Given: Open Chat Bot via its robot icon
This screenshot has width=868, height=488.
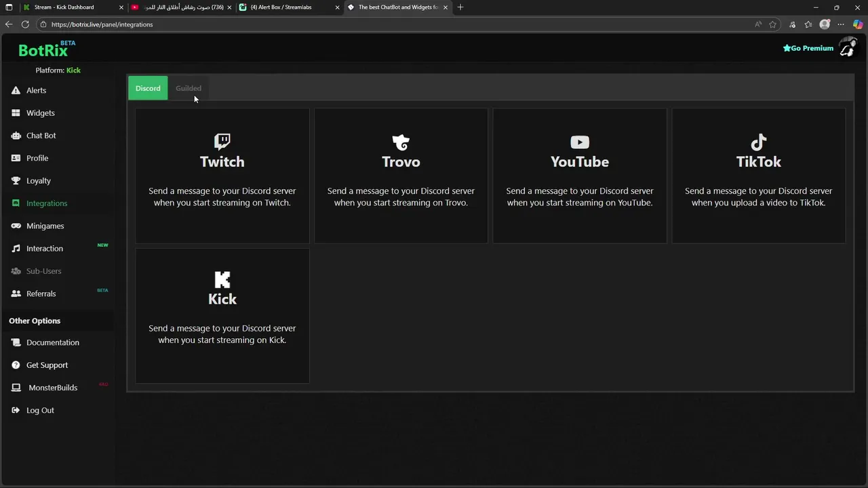Looking at the screenshot, I should (16, 136).
